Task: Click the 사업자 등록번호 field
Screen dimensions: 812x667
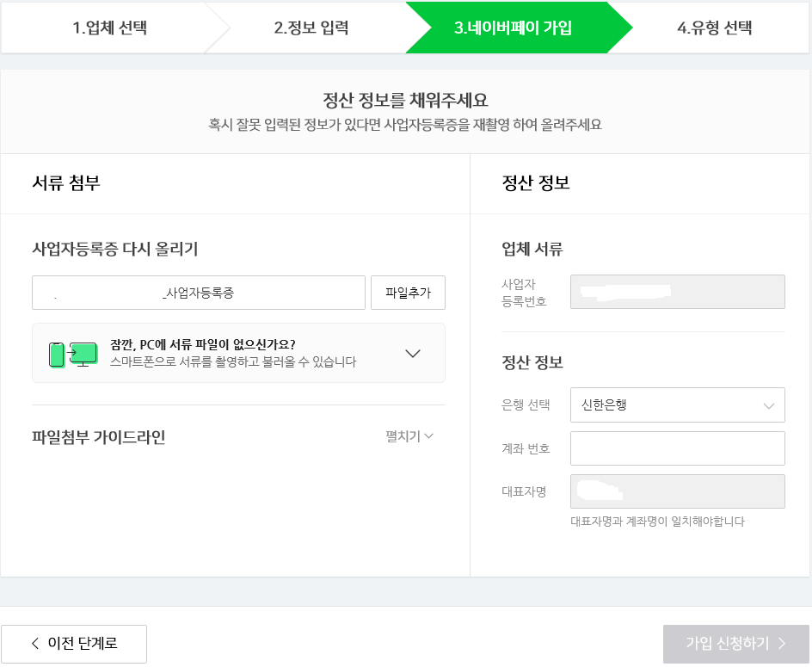Action: (x=677, y=292)
